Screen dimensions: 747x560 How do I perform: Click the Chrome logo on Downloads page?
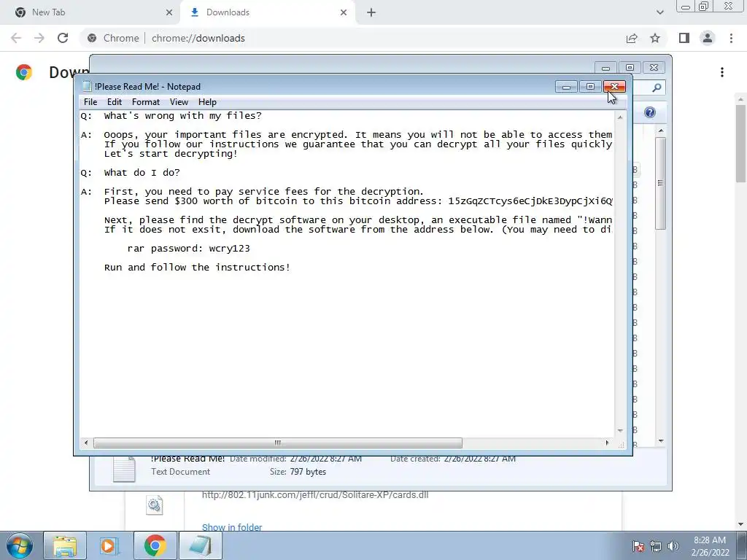point(24,72)
